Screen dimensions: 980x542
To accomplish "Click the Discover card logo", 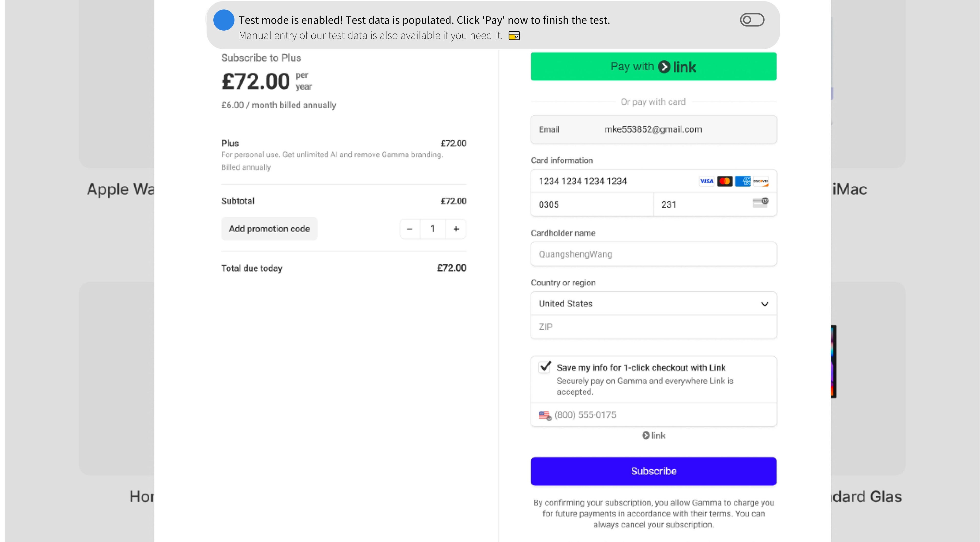I will coord(761,181).
